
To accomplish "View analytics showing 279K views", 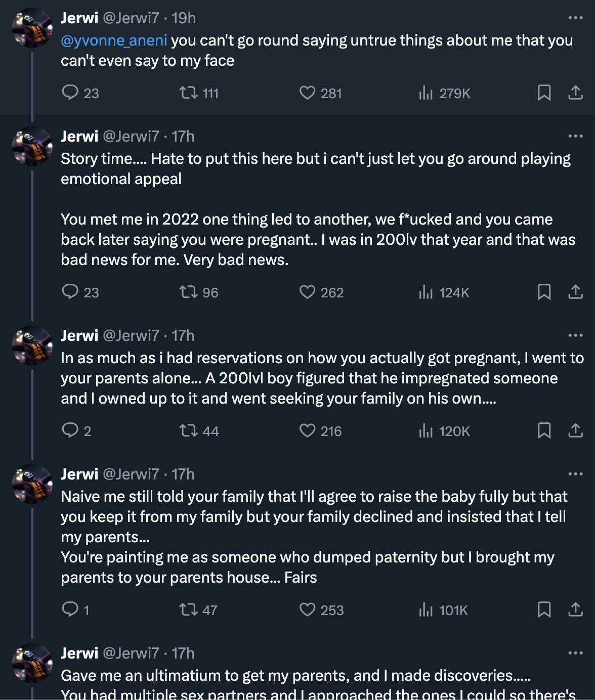I will coord(426,93).
